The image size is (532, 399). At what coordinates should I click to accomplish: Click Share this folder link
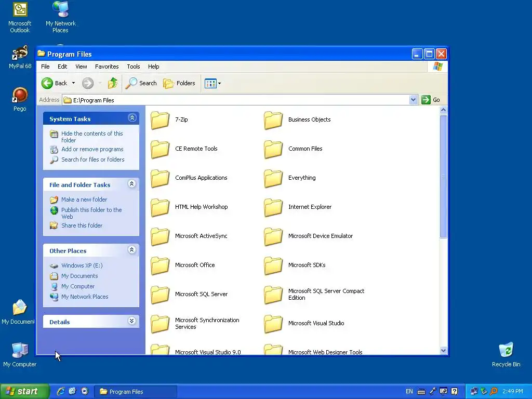tap(82, 225)
